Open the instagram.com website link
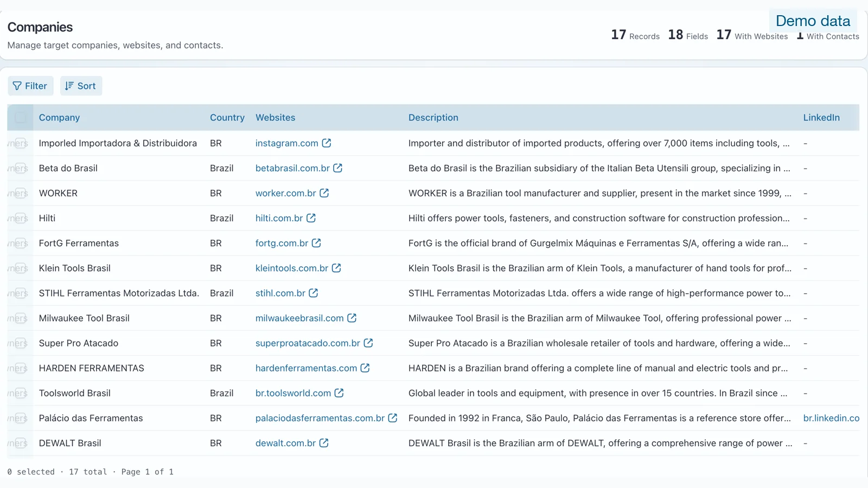 [x=287, y=143]
